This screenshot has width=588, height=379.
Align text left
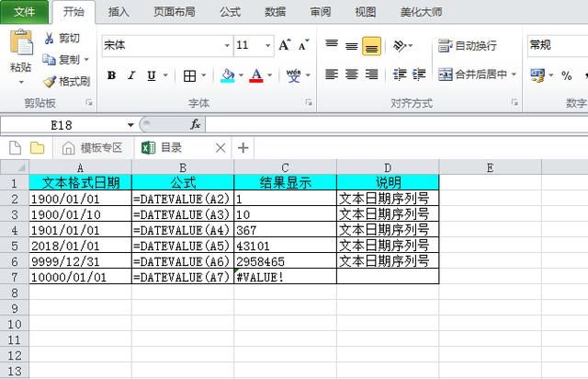[332, 75]
